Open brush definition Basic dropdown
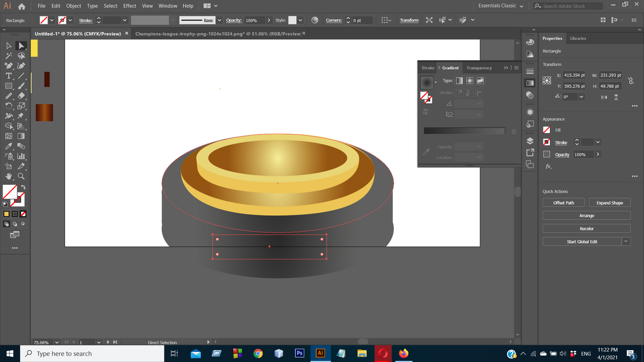Screen dimensions: 644x362 coord(219,20)
